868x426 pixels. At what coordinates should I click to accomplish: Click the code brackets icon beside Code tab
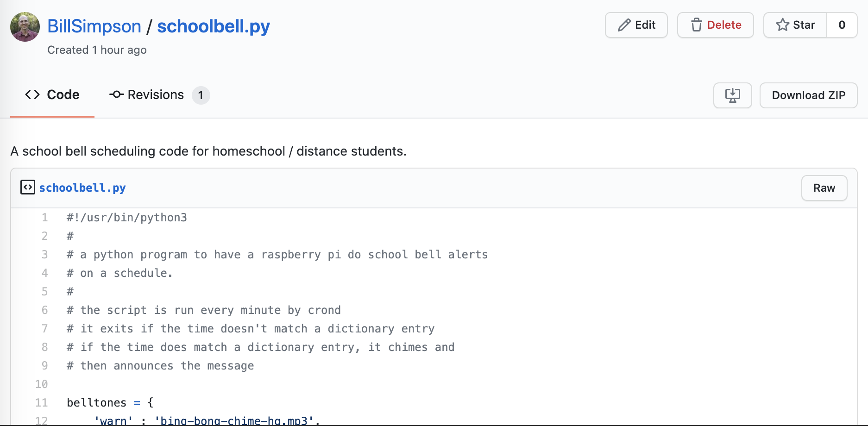click(x=32, y=94)
